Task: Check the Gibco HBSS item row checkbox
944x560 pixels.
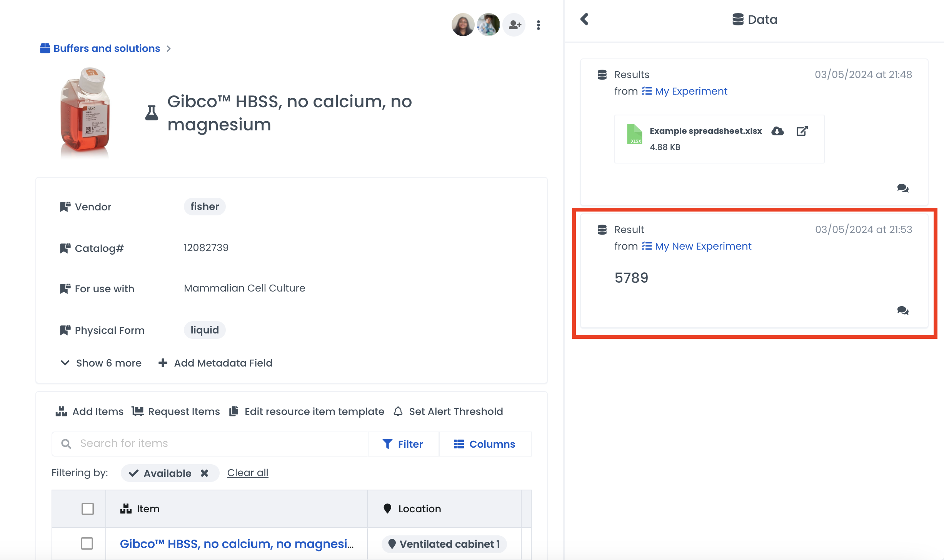Action: click(x=87, y=543)
